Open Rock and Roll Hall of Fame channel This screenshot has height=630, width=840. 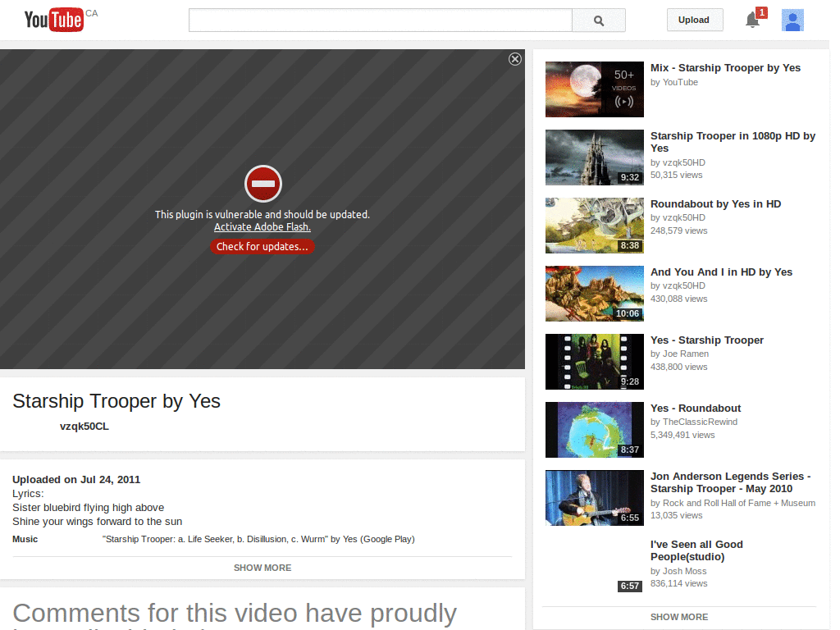739,503
